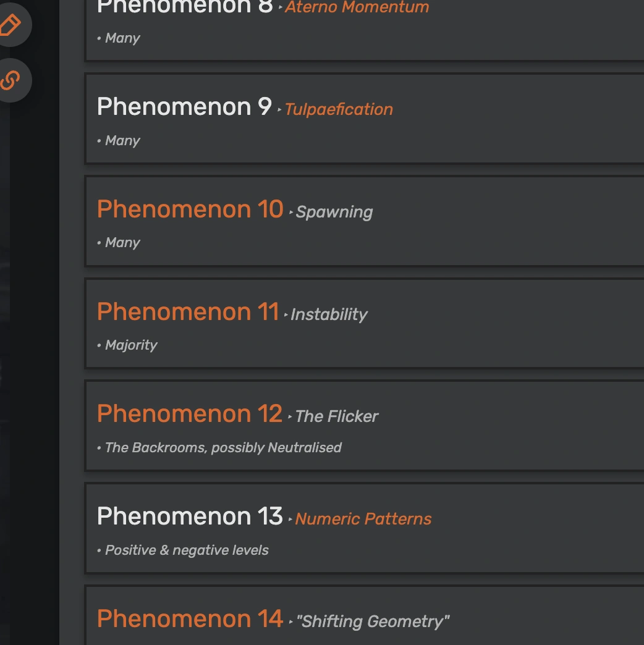Viewport: 644px width, 645px height.
Task: Open the Tulpaefication link
Action: click(338, 109)
